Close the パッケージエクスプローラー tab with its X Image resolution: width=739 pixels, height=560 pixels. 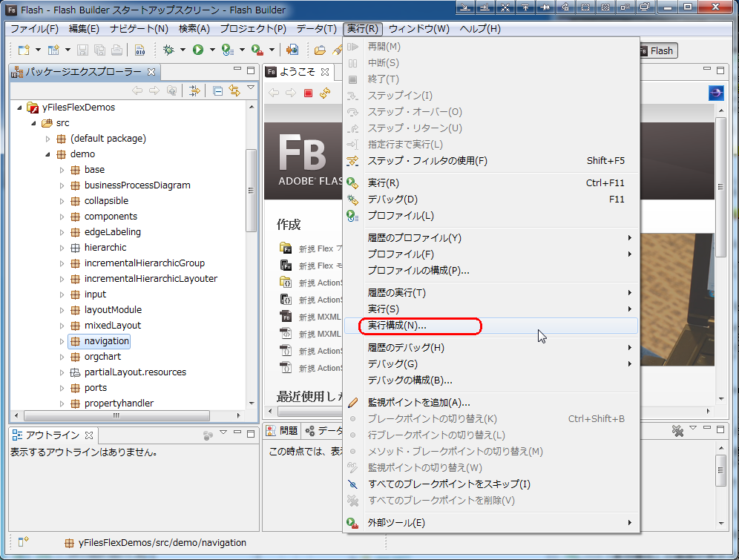pyautogui.click(x=151, y=72)
